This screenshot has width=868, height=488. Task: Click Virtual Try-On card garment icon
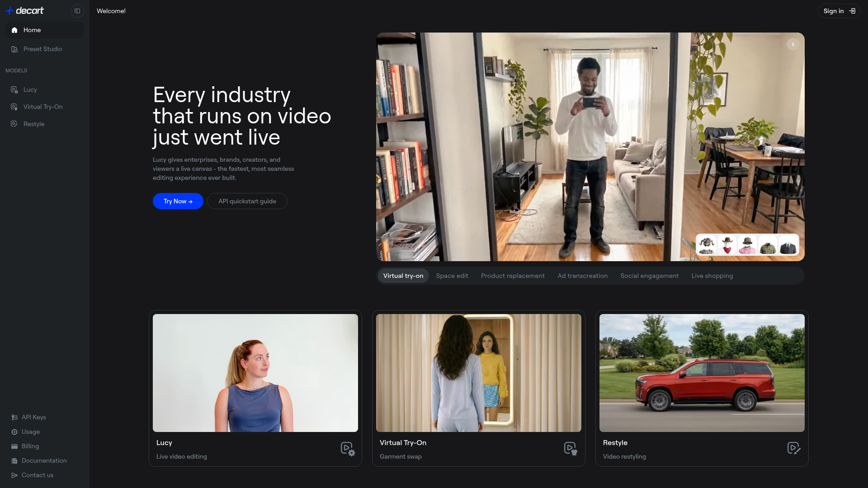[x=571, y=449]
